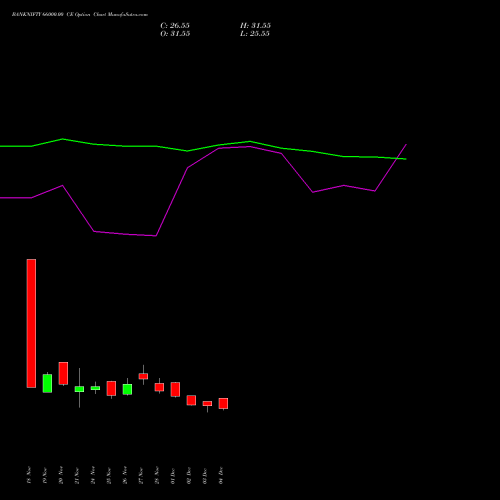This screenshot has height=500, width=500.
Task: Click the BANKNIFTY chart title text
Action: [80, 15]
